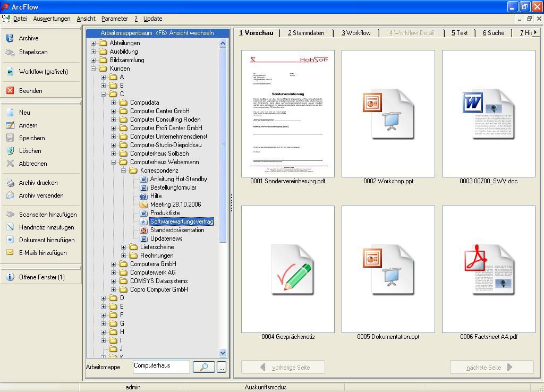
Task: Expand the Bildsammlung folder
Action: pyautogui.click(x=93, y=60)
